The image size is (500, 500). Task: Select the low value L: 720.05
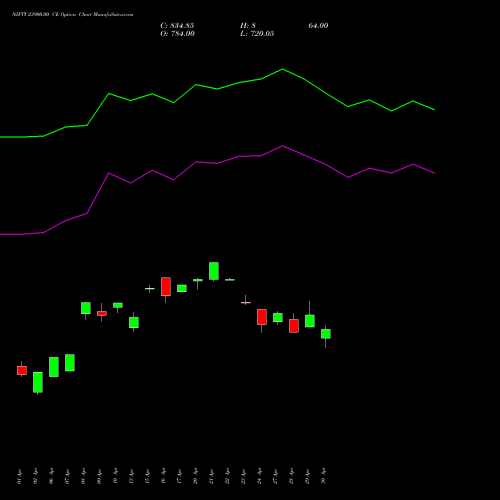point(257,34)
